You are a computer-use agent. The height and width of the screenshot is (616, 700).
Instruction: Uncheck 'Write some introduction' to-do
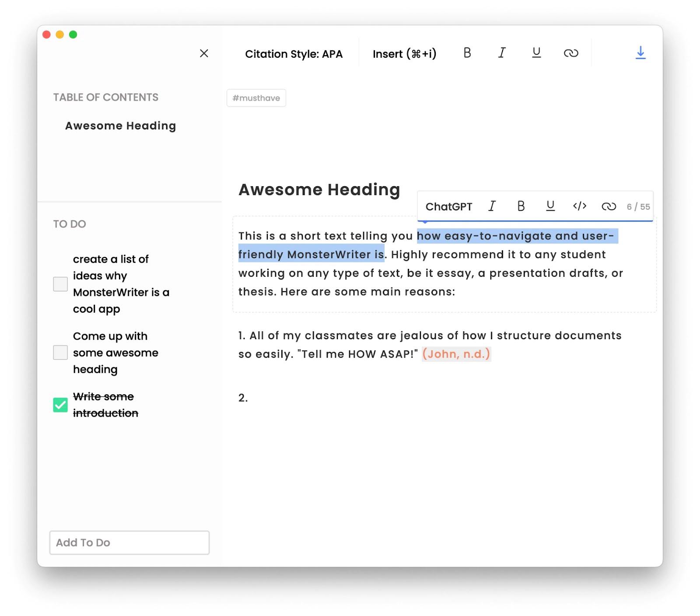click(60, 405)
